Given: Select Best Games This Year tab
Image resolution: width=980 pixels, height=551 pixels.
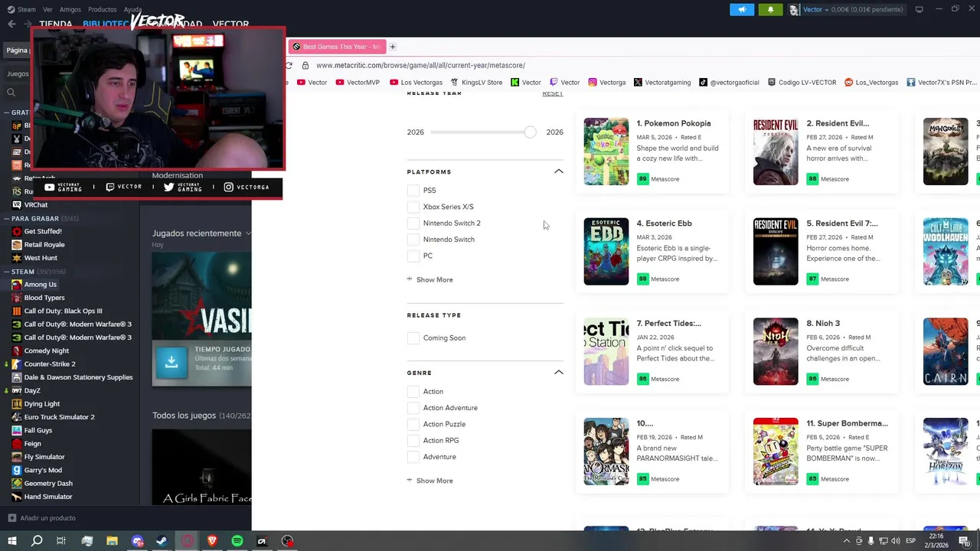Looking at the screenshot, I should tap(337, 47).
